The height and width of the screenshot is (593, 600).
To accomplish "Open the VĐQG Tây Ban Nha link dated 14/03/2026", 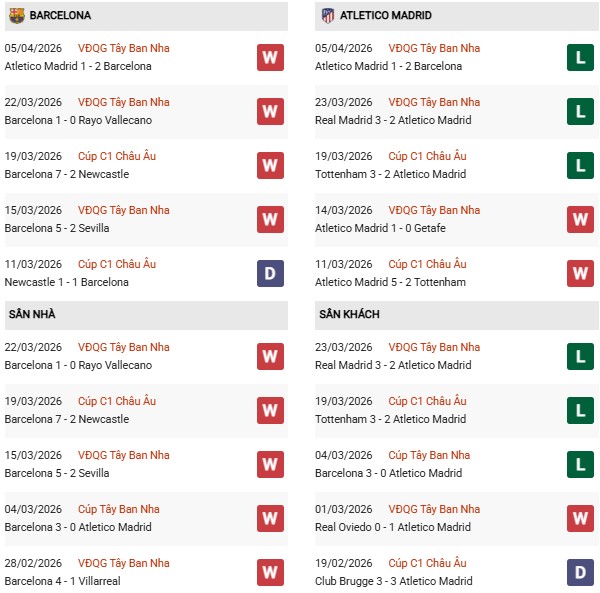I will pyautogui.click(x=434, y=210).
